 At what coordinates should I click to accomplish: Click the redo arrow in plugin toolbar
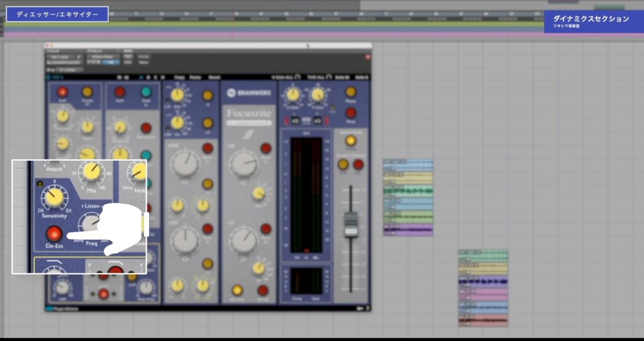[x=126, y=77]
